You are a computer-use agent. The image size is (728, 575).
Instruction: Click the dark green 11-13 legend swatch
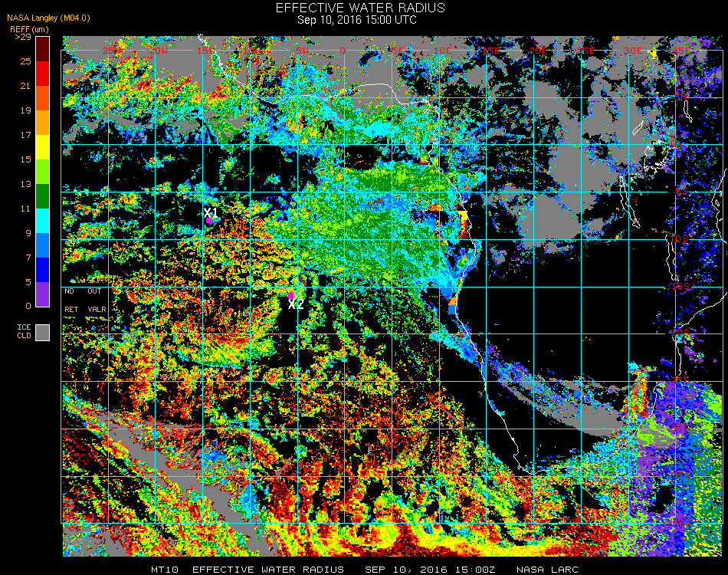click(43, 196)
